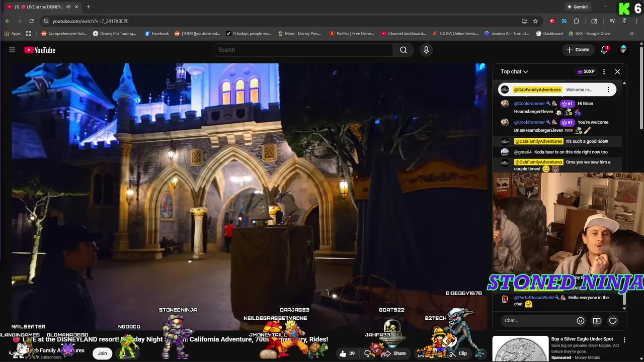Click the Cooldrummer "Hi Brian" chat message
Viewport: 644px width, 362px height.
point(561,107)
